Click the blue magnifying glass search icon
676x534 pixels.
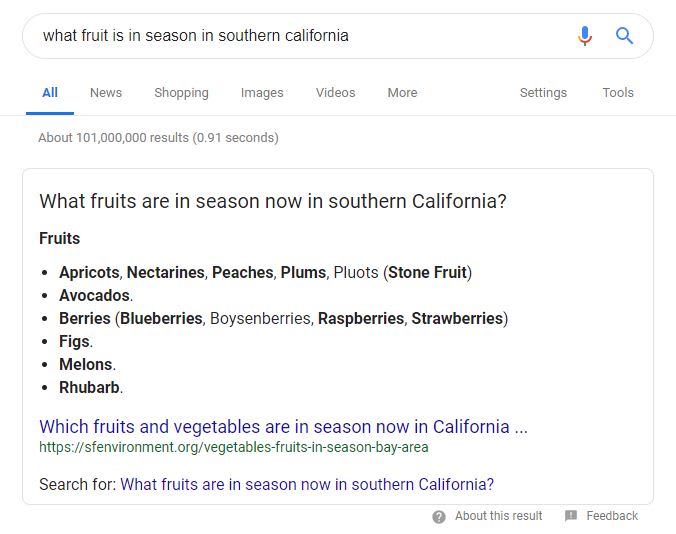tap(624, 36)
